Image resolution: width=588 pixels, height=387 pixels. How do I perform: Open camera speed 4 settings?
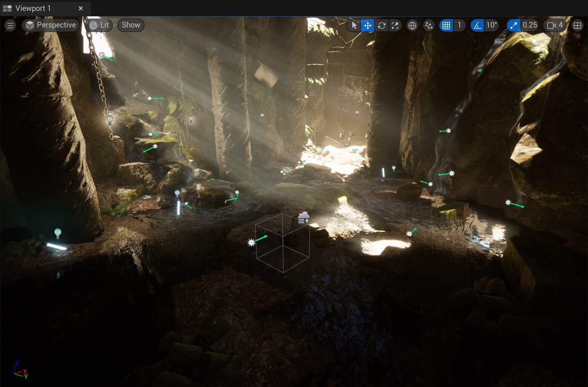pos(555,25)
